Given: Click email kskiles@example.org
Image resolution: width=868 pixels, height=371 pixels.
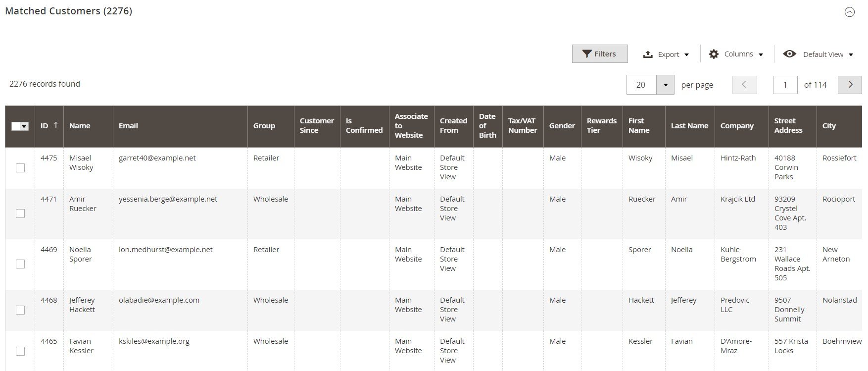Looking at the screenshot, I should 154,341.
